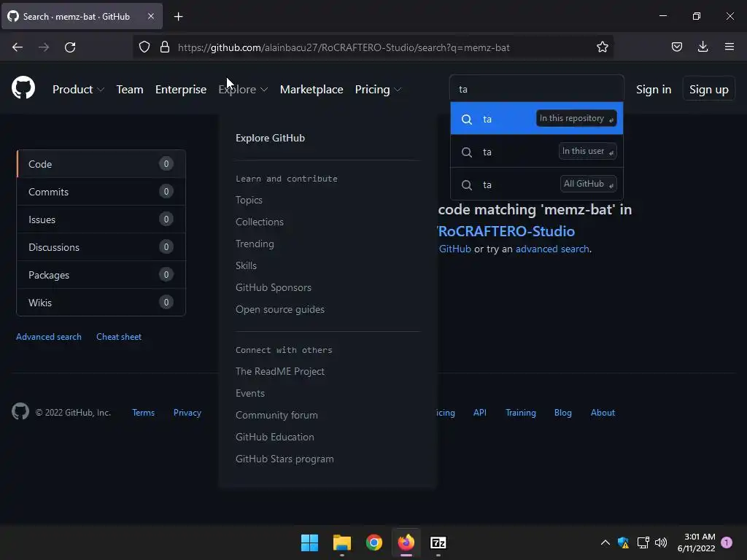Viewport: 747px width, 560px height.
Task: Expand the Product dropdown menu
Action: [78, 90]
